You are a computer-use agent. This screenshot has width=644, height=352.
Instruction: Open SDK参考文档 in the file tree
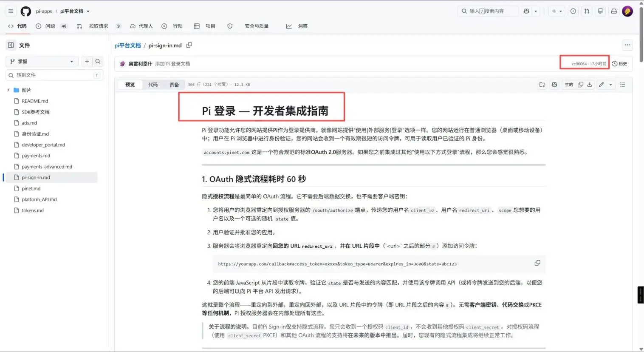point(36,112)
